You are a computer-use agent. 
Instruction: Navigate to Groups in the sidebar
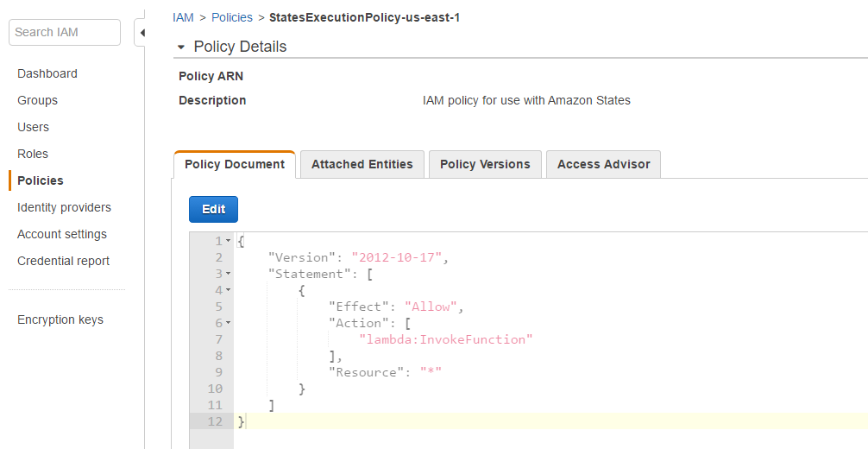coord(38,100)
